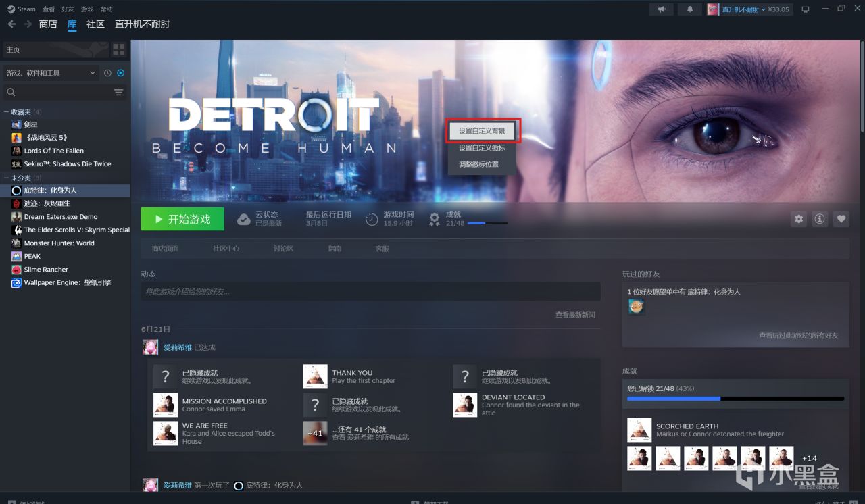Choose 设置自定义徽标 from the context menu
The height and width of the screenshot is (504, 865).
pyautogui.click(x=482, y=148)
